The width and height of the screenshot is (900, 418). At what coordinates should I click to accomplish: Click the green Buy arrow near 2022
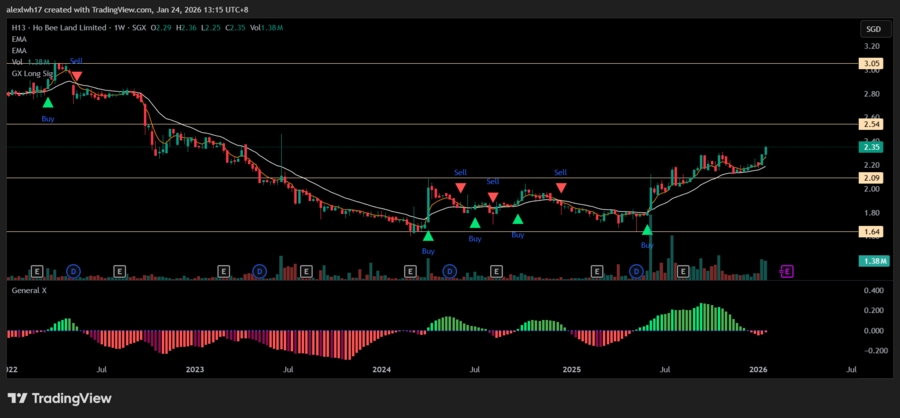47,102
